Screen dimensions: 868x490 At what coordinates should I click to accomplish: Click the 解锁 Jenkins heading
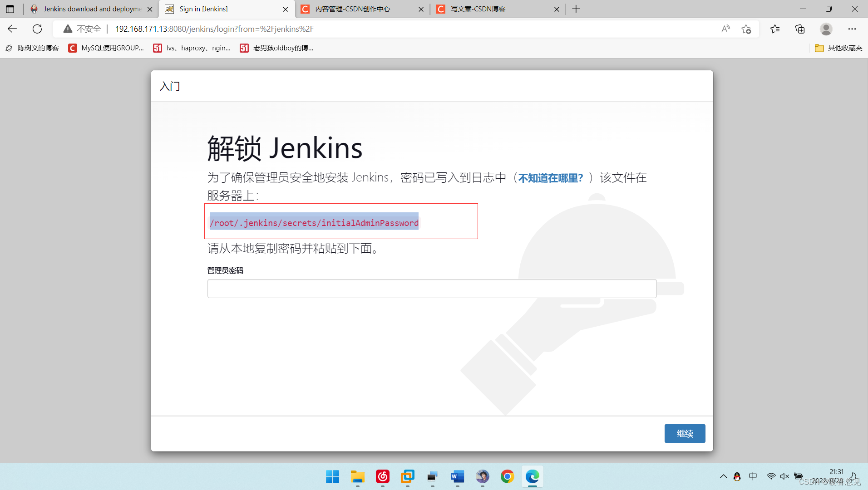click(285, 148)
